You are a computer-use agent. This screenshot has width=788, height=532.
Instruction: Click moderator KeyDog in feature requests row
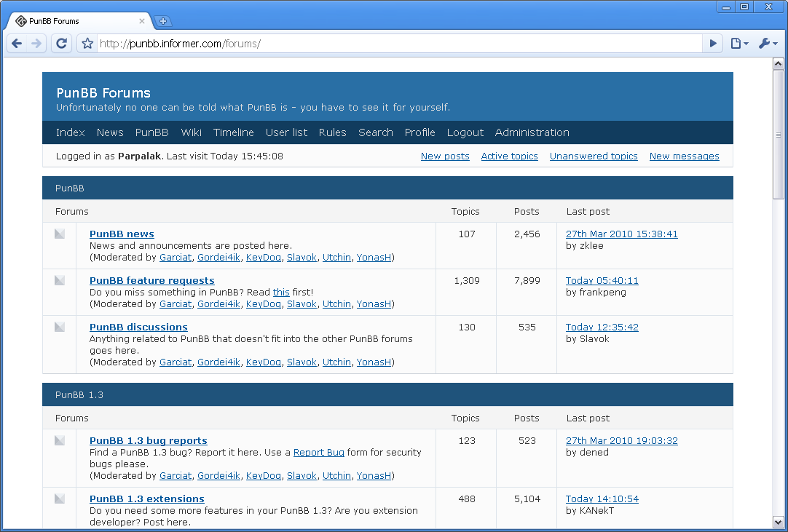[264, 304]
